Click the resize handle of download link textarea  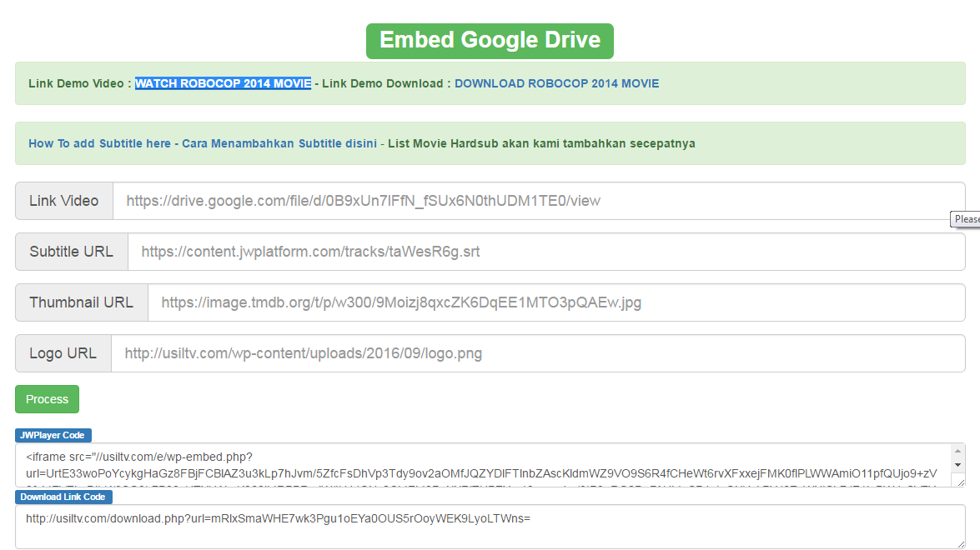[961, 544]
